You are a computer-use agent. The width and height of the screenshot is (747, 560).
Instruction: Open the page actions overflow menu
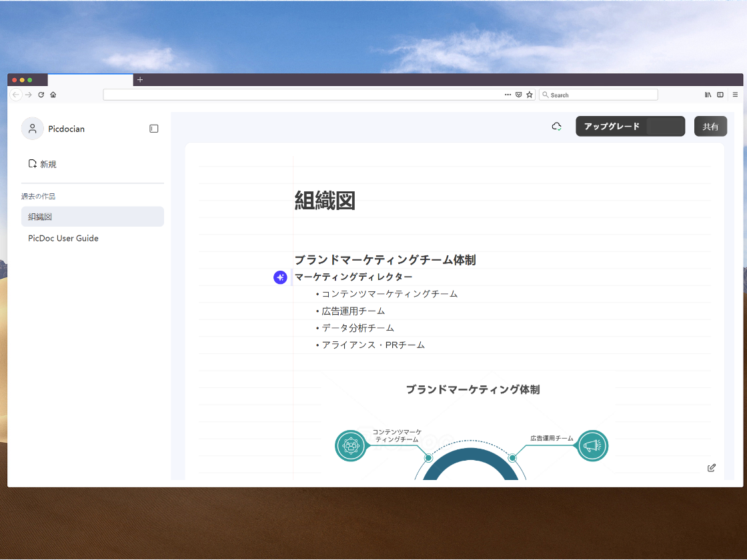508,94
